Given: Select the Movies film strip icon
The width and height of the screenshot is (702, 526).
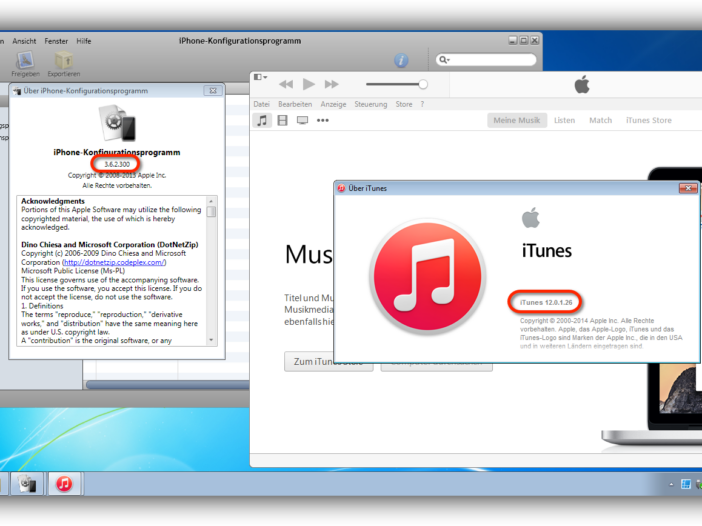Looking at the screenshot, I should tap(283, 120).
